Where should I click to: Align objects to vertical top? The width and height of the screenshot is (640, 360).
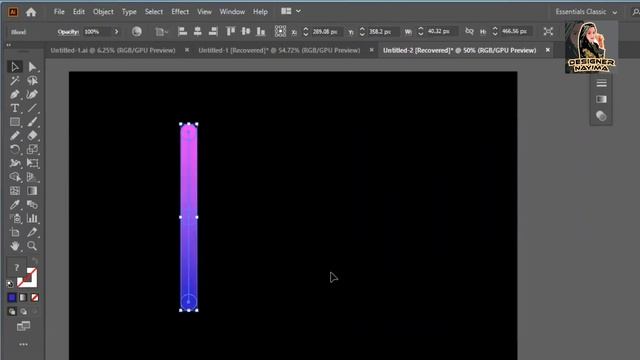[231, 31]
